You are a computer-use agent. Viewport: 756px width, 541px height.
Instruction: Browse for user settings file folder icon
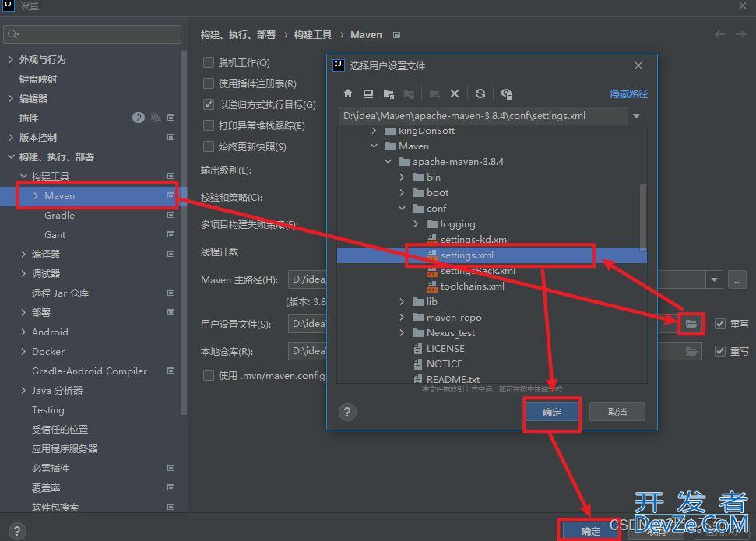click(x=691, y=324)
